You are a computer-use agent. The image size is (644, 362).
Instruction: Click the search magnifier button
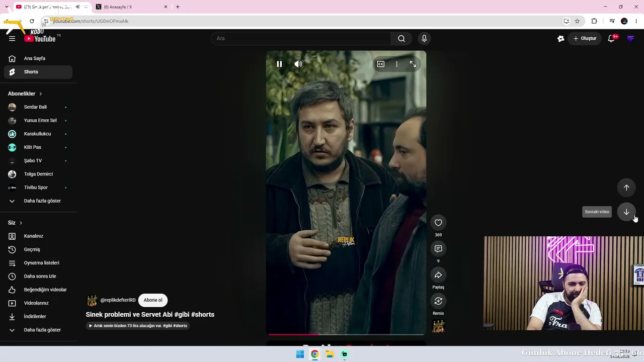coord(401,39)
